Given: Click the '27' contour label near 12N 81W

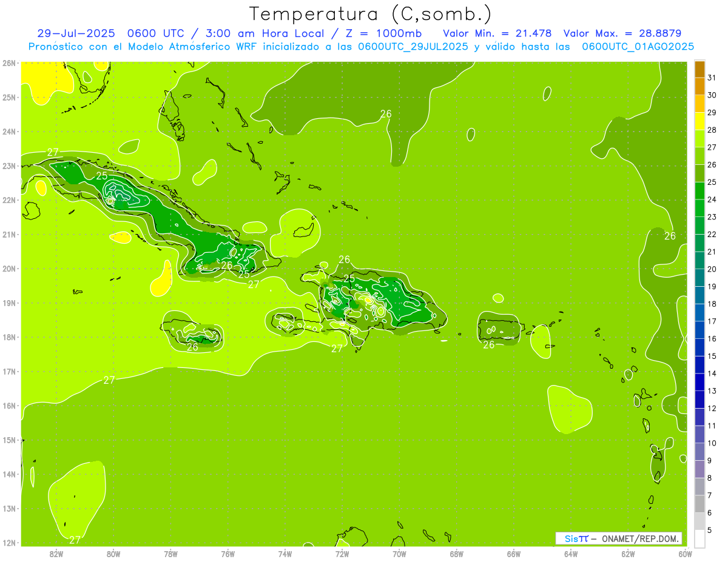Looking at the screenshot, I should [75, 540].
